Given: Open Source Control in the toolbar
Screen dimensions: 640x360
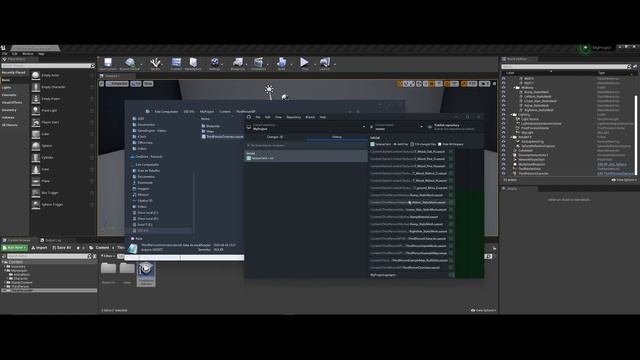Looking at the screenshot, I should coord(130,63).
